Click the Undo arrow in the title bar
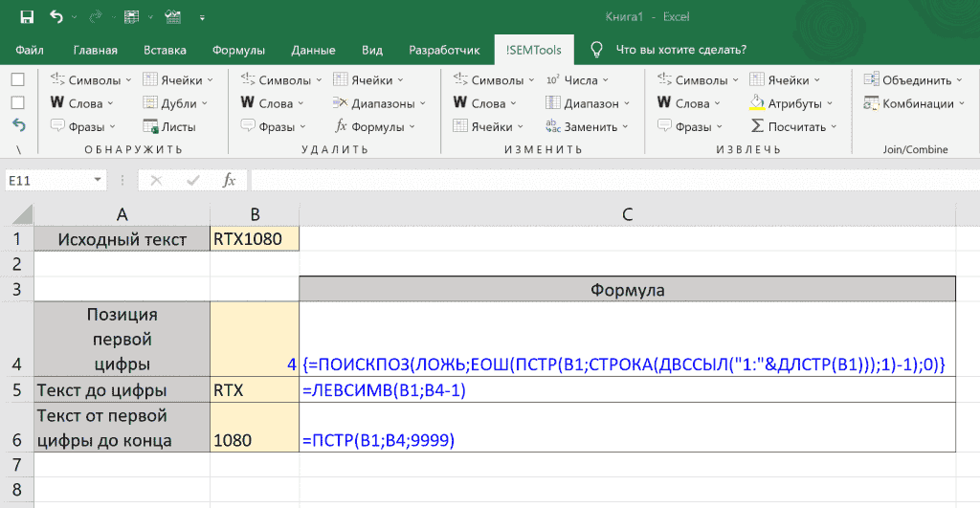 click(56, 16)
